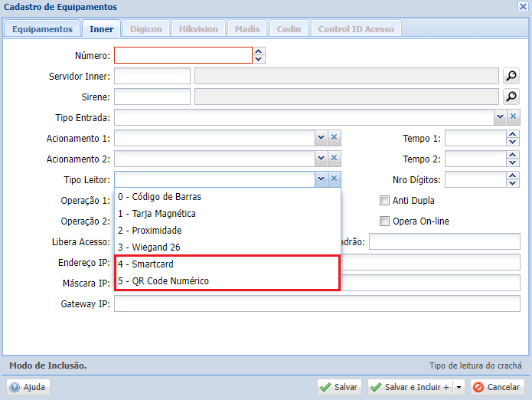Enable the Opera On-line checkbox

(384, 221)
